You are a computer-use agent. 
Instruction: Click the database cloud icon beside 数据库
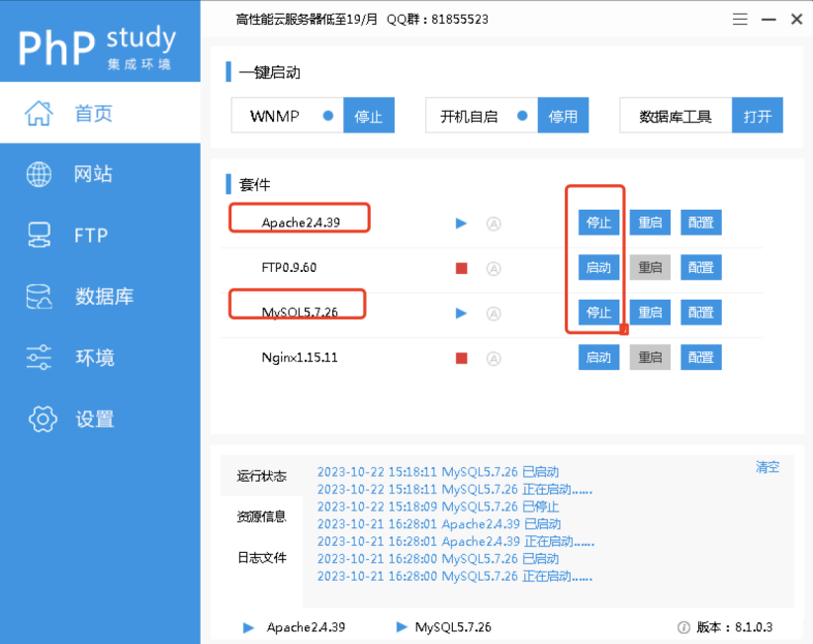coord(39,296)
